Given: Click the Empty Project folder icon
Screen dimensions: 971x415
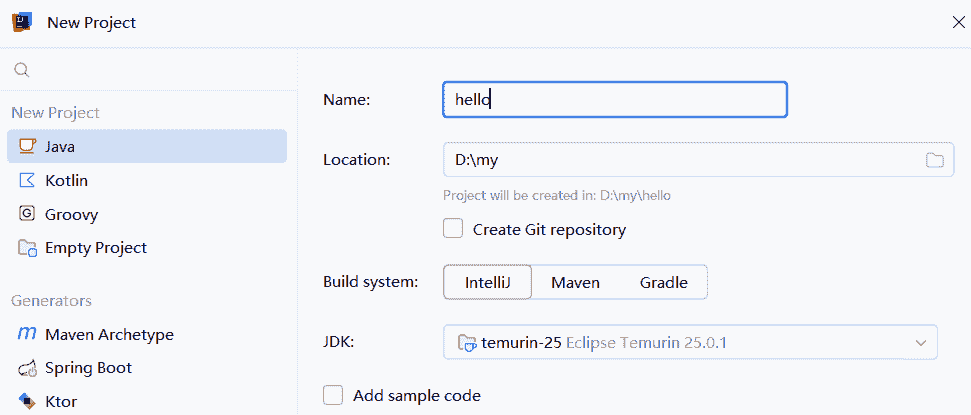Looking at the screenshot, I should [27, 248].
